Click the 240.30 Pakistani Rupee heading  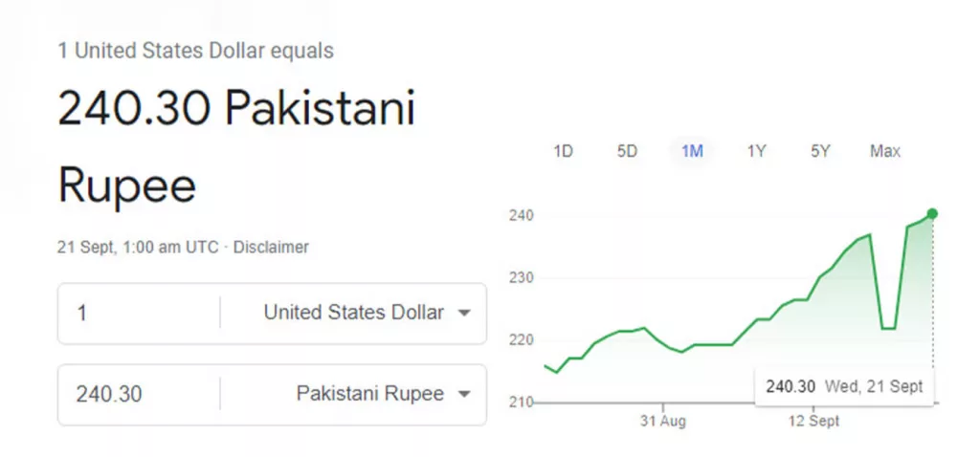click(236, 147)
